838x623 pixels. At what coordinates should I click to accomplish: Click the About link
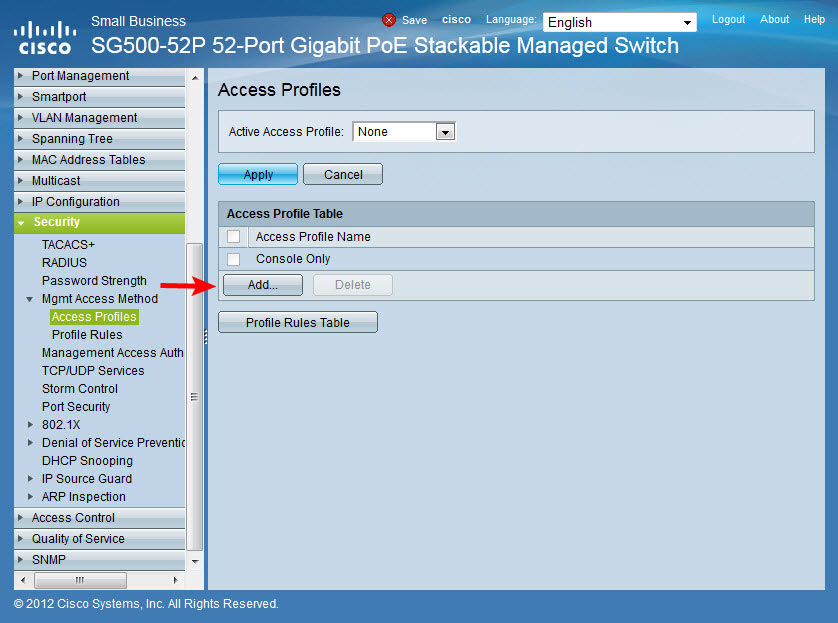point(774,19)
